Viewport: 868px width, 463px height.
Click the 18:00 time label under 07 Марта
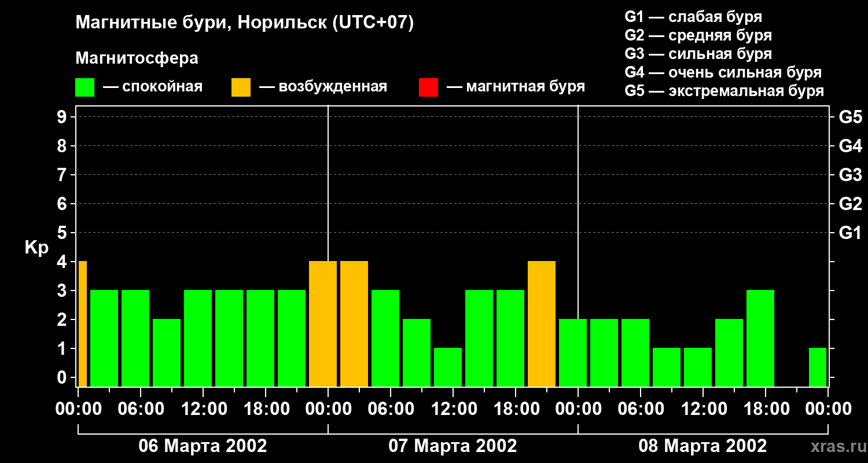click(516, 409)
